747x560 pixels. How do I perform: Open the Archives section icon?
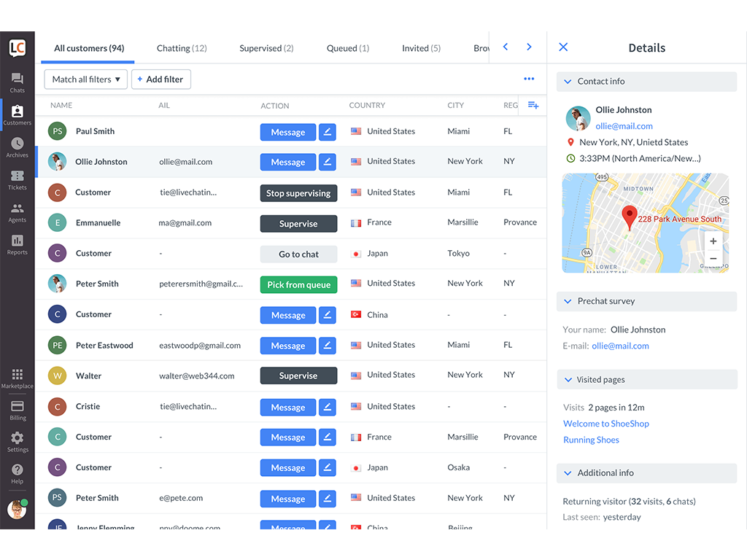[x=17, y=147]
